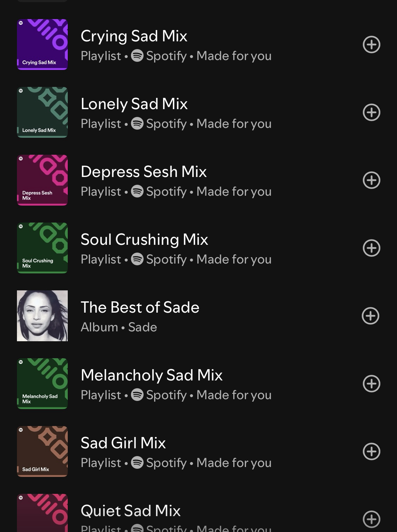This screenshot has width=397, height=532.
Task: Open the Sad Girl Mix thumbnail
Action: coord(42,451)
